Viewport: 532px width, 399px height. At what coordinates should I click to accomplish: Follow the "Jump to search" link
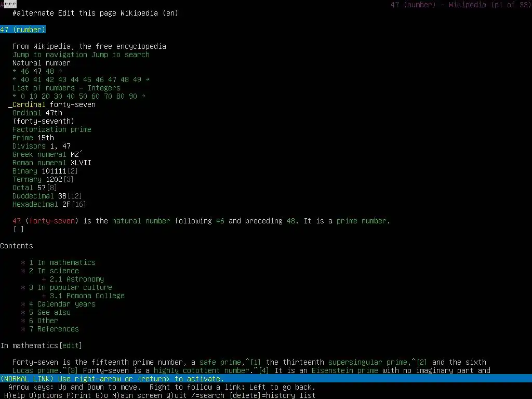coord(121,55)
